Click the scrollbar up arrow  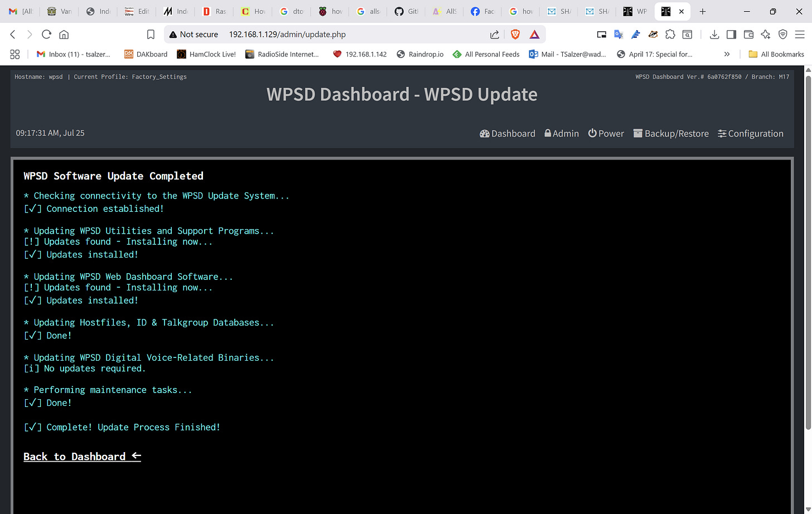(808, 70)
